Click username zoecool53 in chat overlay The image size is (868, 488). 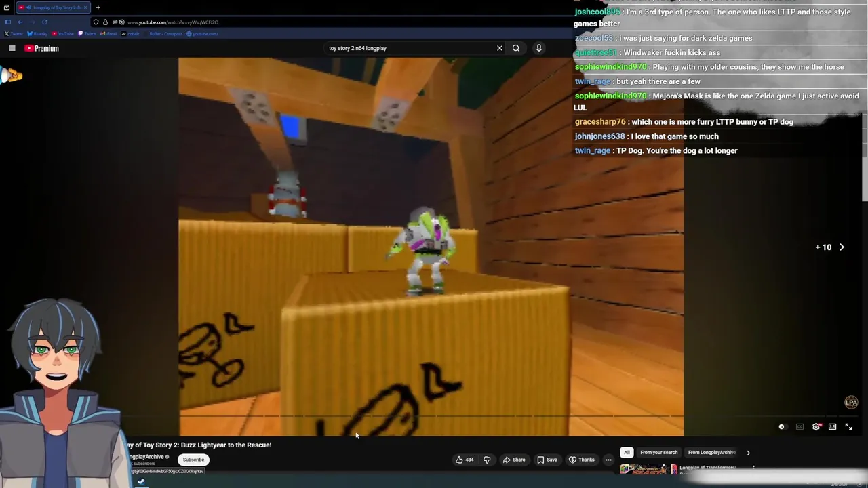tap(594, 38)
